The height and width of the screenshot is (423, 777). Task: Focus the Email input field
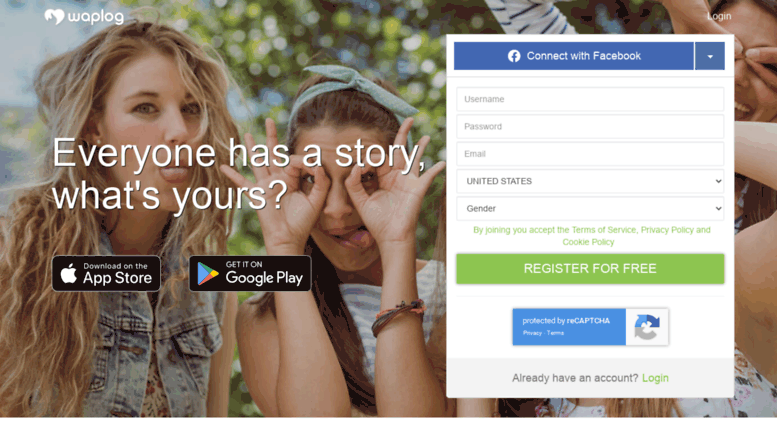click(x=590, y=154)
